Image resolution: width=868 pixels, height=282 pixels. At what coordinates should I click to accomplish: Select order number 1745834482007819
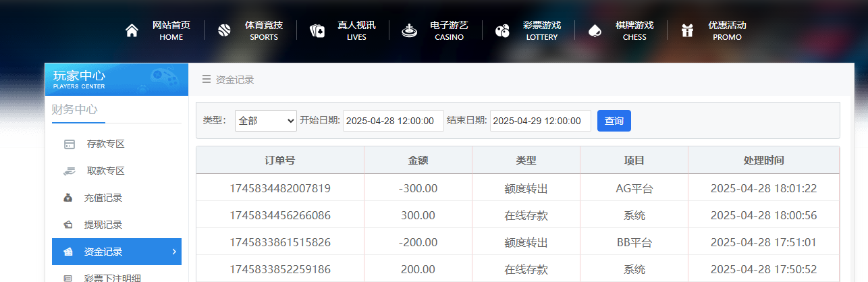click(280, 188)
